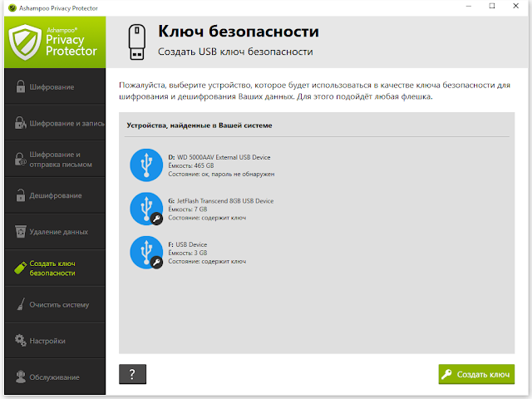Maximize the Ashampoo Privacy Protector window
Viewport: 532px width, 399px height.
click(x=492, y=6)
